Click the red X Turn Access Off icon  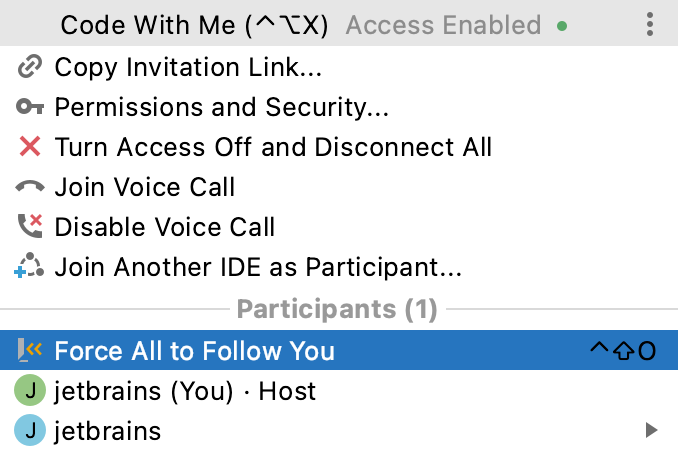point(30,147)
